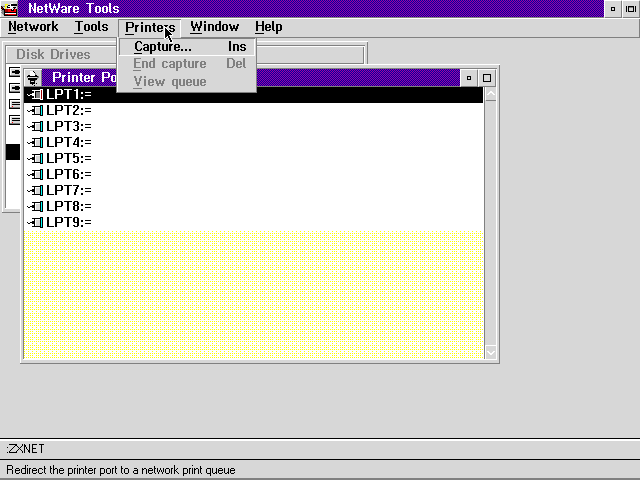
Task: Open Printer Ports window system icon
Action: click(x=33, y=78)
